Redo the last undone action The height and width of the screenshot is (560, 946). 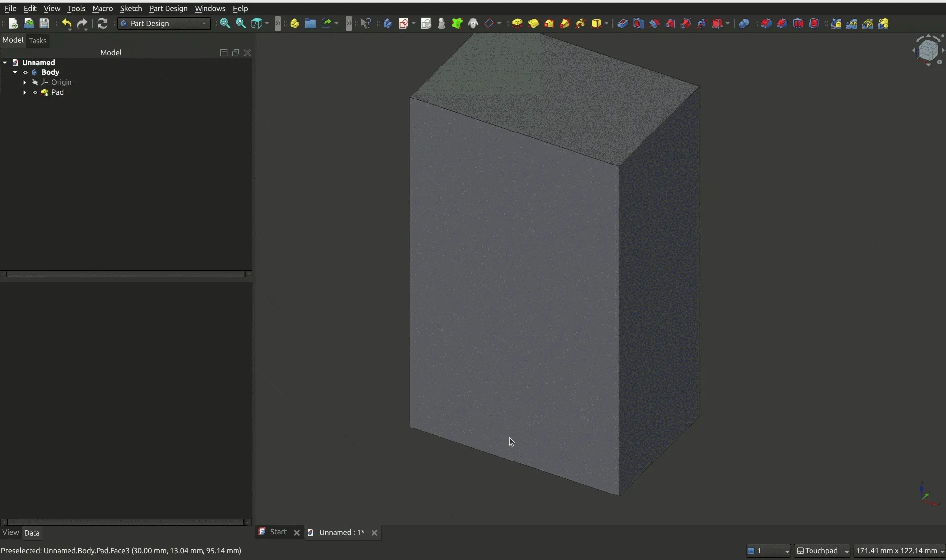pos(82,23)
